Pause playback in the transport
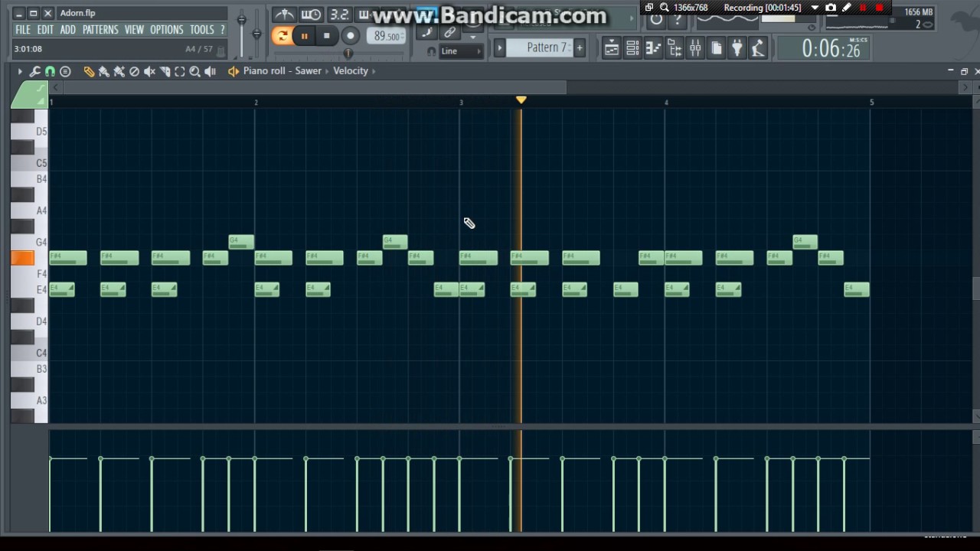 click(304, 36)
